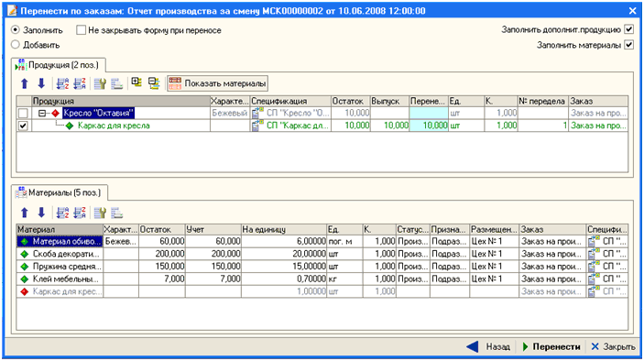Sort products descending Z-A
The height and width of the screenshot is (361, 644).
pyautogui.click(x=80, y=83)
